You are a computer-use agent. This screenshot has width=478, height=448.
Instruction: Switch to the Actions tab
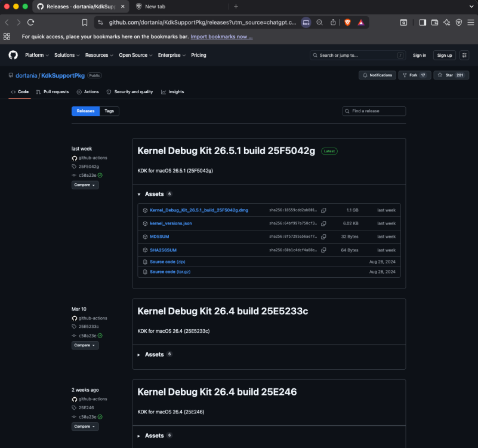click(88, 92)
